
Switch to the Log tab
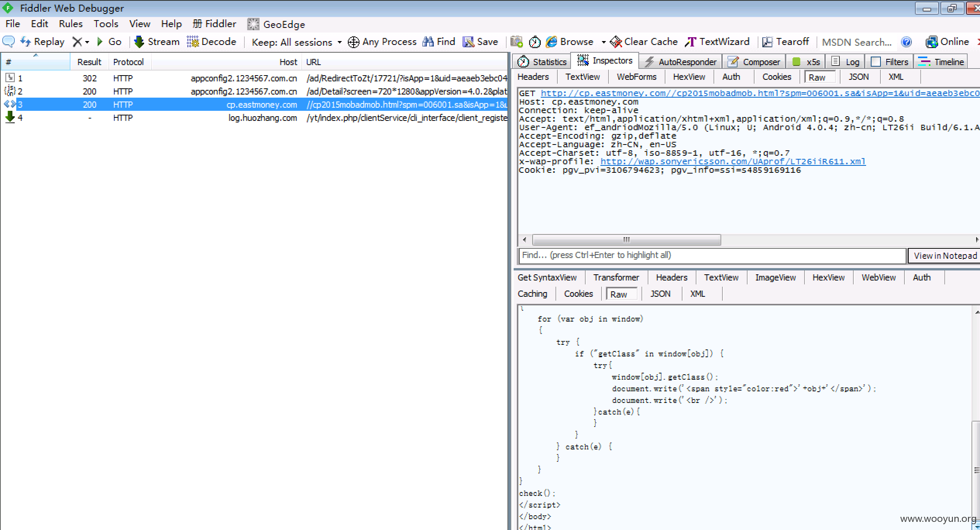846,62
